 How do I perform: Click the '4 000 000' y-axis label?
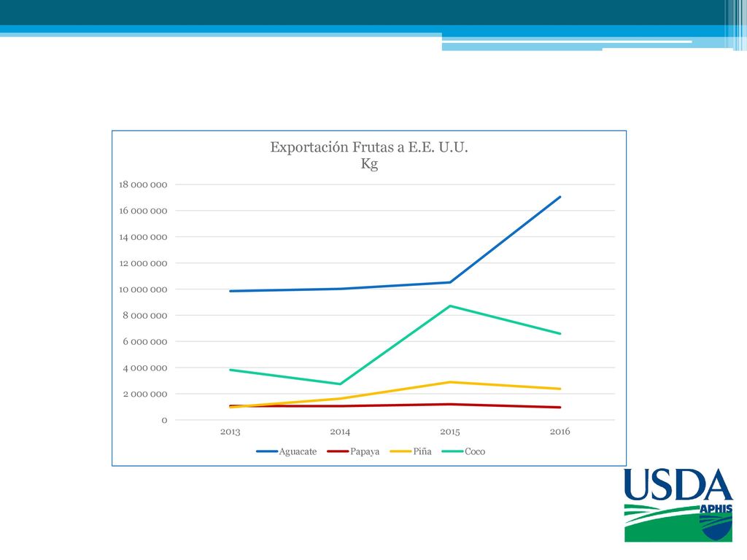(x=145, y=368)
